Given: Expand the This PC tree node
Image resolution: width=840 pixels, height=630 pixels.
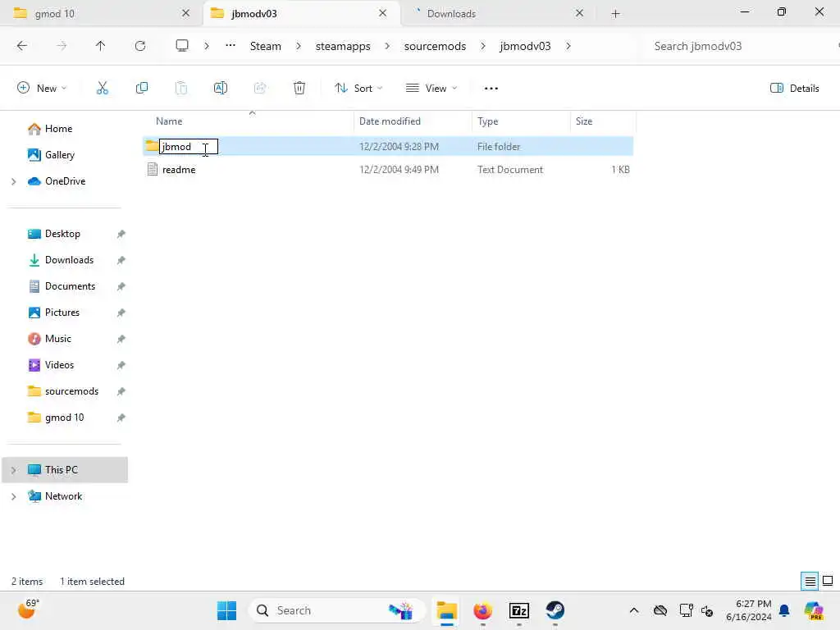Looking at the screenshot, I should click(14, 470).
